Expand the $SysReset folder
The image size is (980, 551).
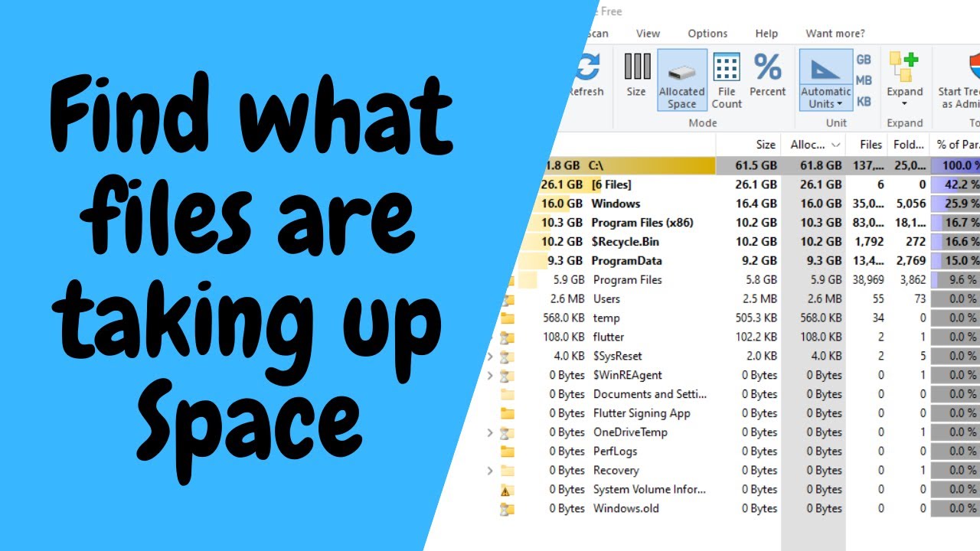pyautogui.click(x=490, y=356)
